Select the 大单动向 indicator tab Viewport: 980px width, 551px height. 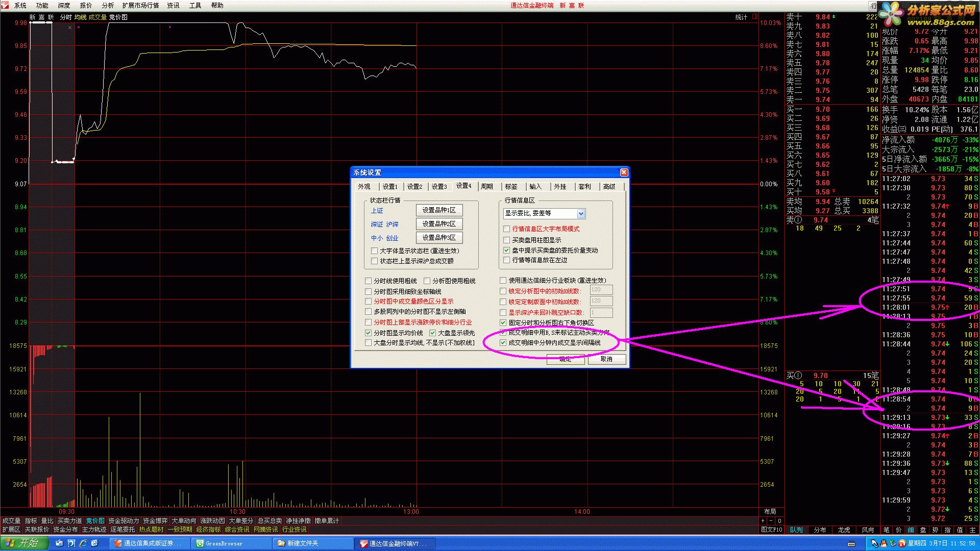[184, 521]
